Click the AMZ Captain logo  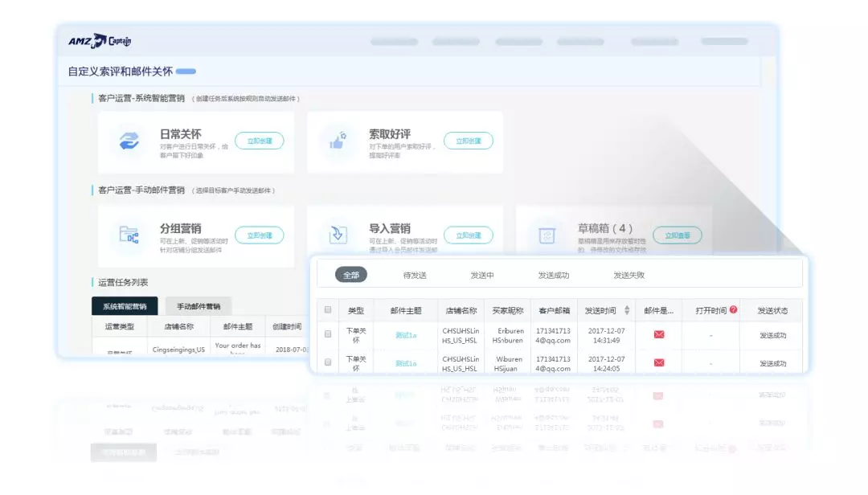100,41
